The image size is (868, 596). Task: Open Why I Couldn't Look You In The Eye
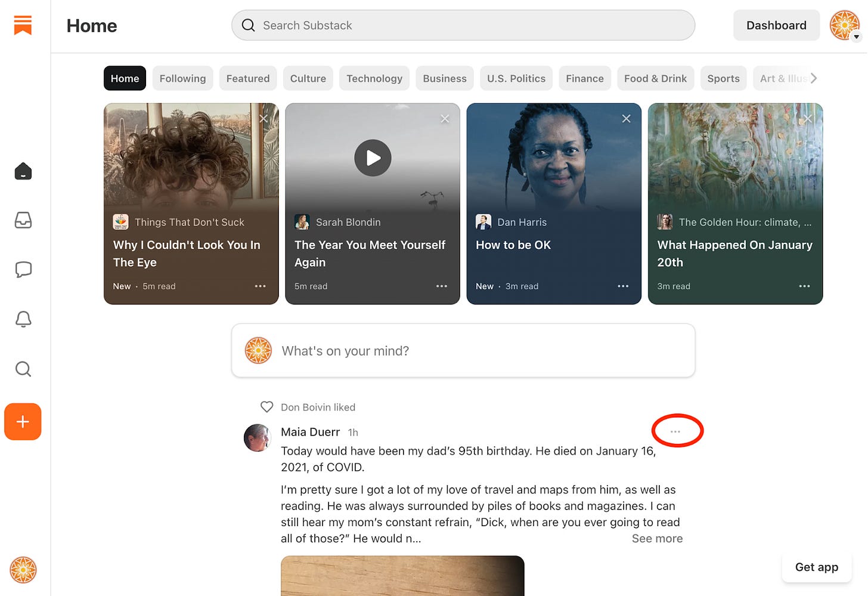187,254
